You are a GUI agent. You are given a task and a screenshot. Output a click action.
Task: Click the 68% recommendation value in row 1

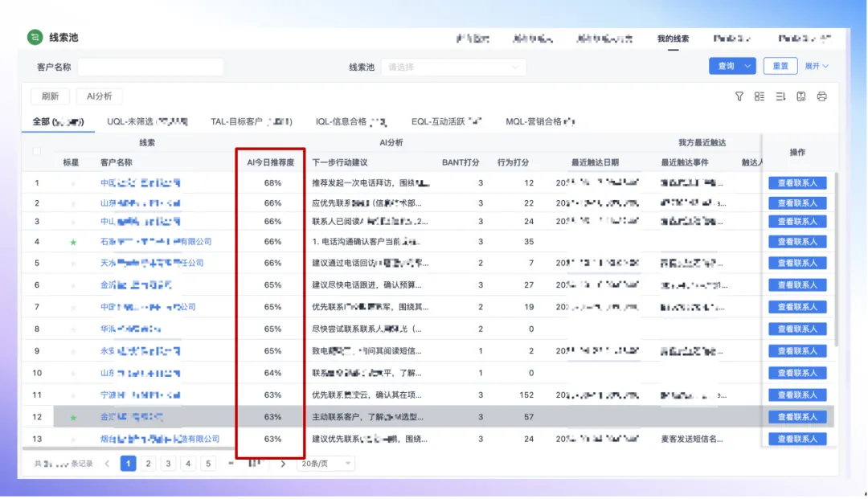pos(272,183)
